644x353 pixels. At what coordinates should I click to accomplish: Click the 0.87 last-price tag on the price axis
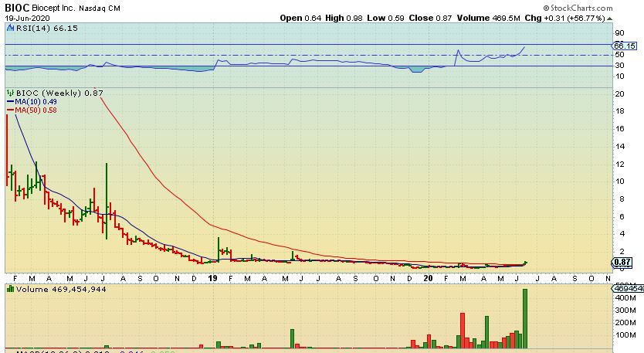click(622, 262)
